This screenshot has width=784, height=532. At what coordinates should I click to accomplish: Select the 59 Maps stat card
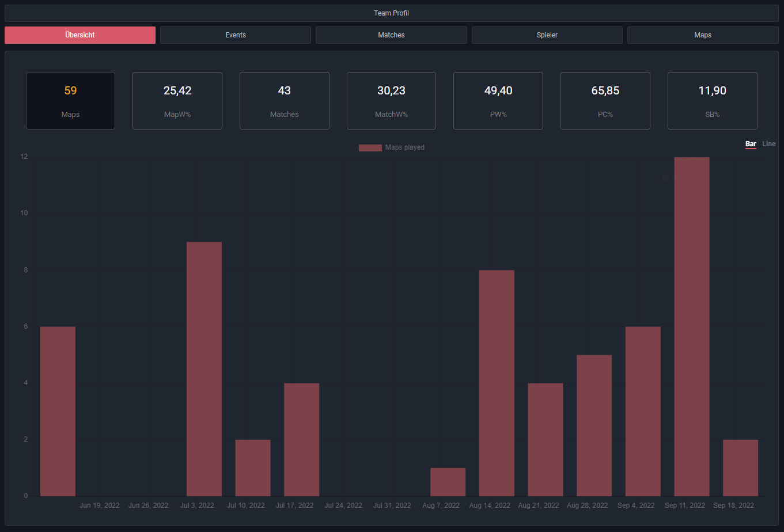click(x=70, y=101)
